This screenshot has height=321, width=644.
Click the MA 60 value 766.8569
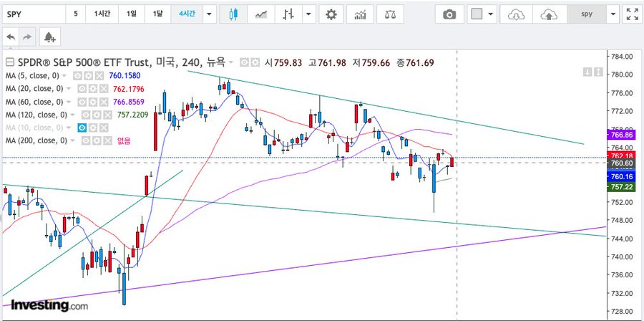(128, 102)
